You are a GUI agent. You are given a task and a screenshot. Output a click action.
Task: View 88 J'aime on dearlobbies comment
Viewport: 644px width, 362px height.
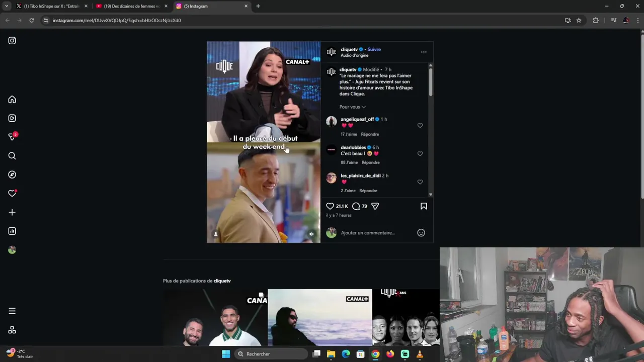[349, 162]
